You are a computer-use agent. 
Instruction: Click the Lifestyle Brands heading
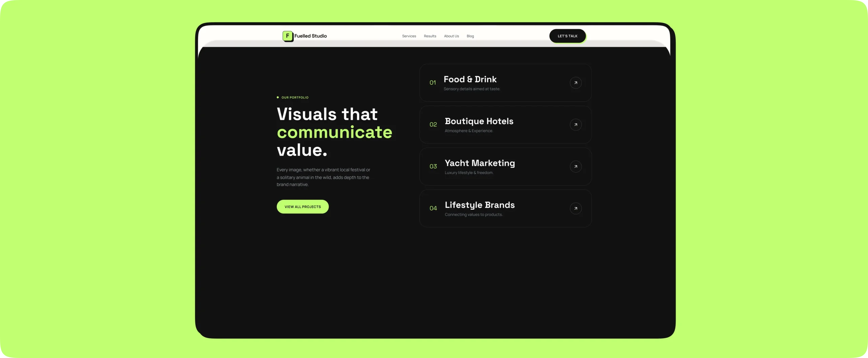coord(479,205)
